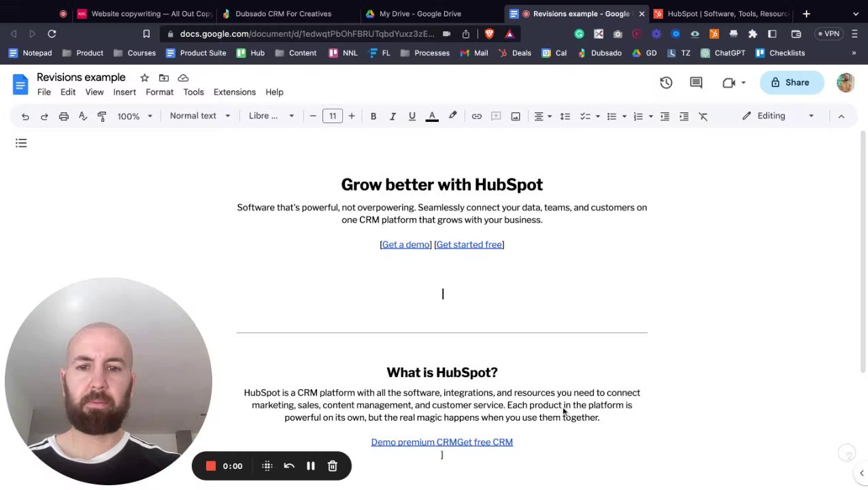The image size is (868, 490).
Task: Open the Format menu
Action: (159, 92)
